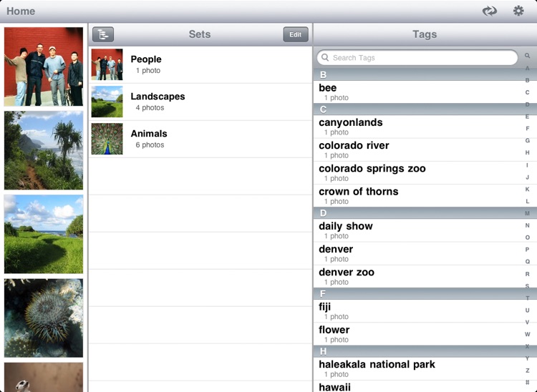Jump to letter F in alphabet index
Image resolution: width=537 pixels, height=392 pixels.
528,129
